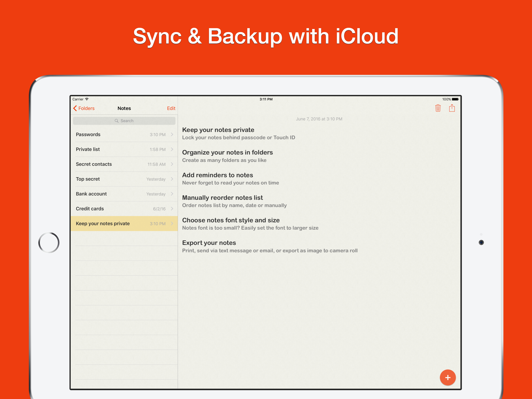
Task: Tap the trash delete icon
Action: 438,108
